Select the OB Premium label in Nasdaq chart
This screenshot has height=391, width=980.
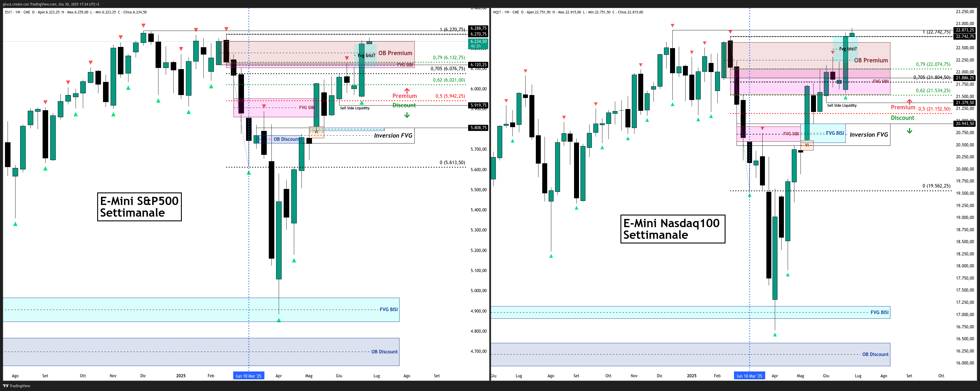point(871,60)
